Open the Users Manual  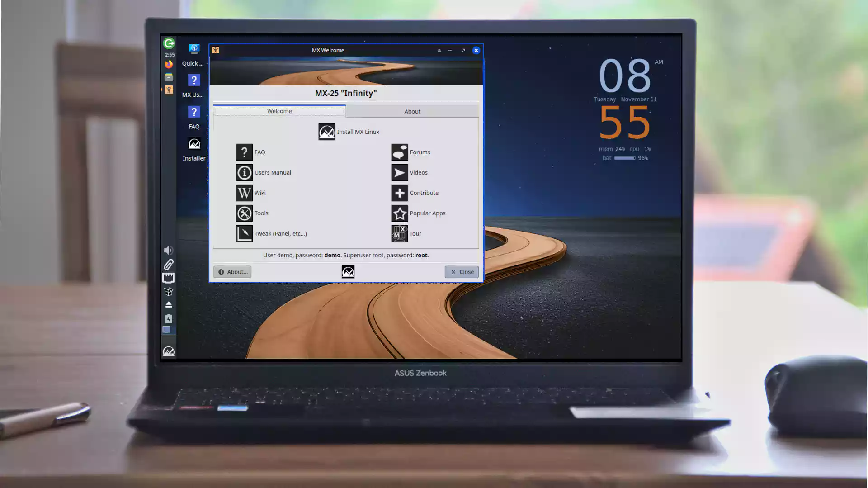(x=244, y=173)
